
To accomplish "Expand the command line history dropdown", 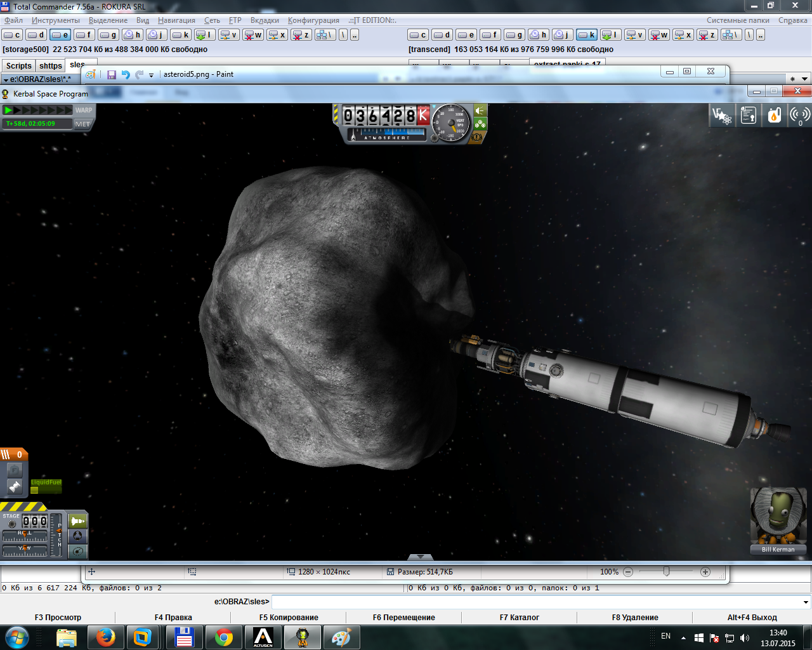I will [x=806, y=602].
